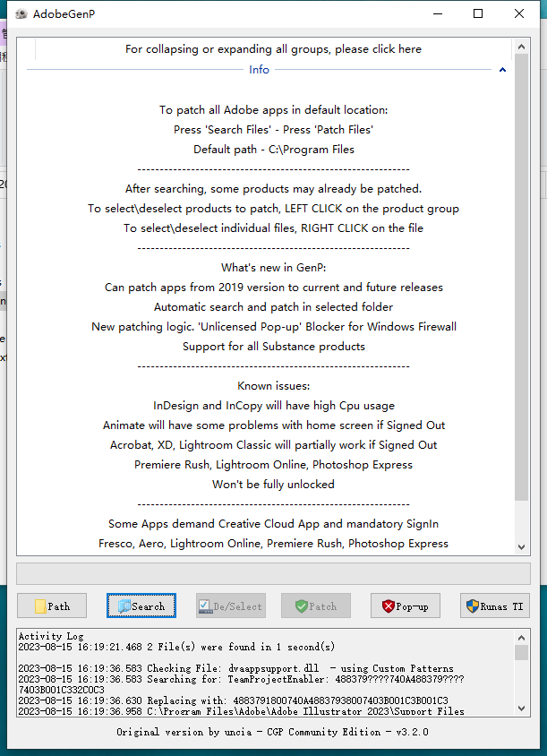Viewport: 547px width, 756px height.
Task: Click the Info group header label
Action: 259,70
